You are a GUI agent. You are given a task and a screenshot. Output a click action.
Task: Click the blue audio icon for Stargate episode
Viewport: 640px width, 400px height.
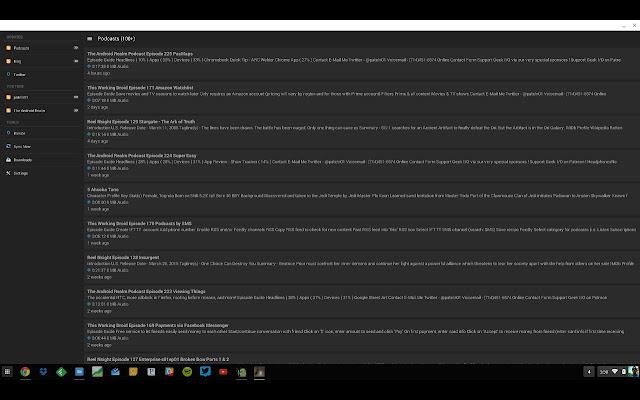point(89,134)
